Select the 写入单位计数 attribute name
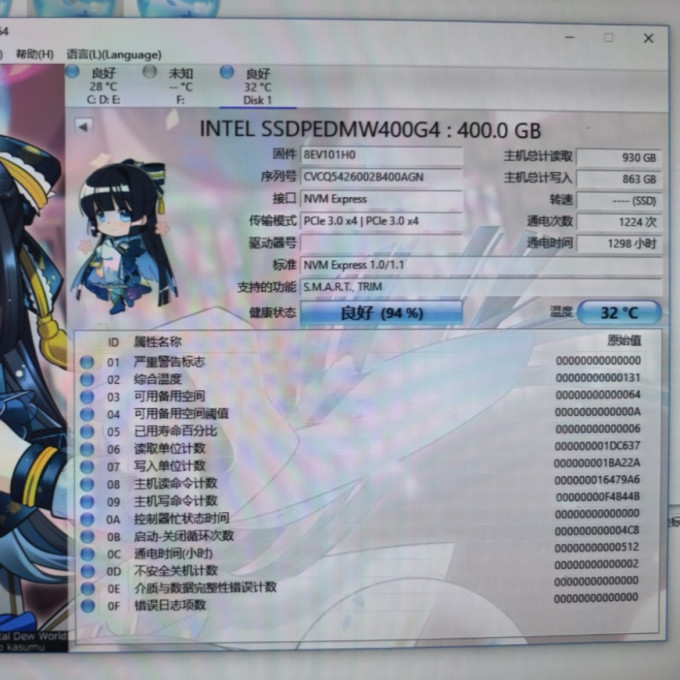Screen dimensions: 680x680 tap(169, 466)
